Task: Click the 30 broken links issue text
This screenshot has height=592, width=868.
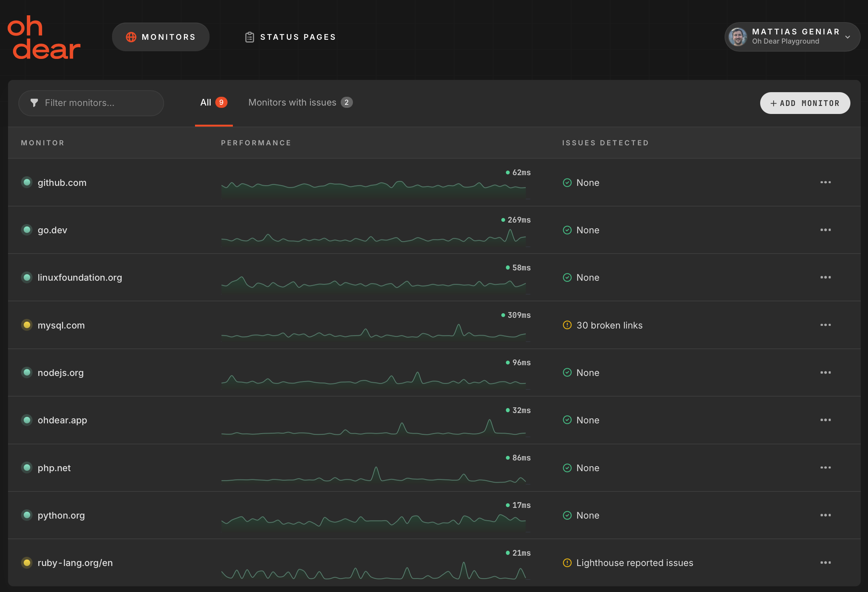Action: tap(610, 325)
